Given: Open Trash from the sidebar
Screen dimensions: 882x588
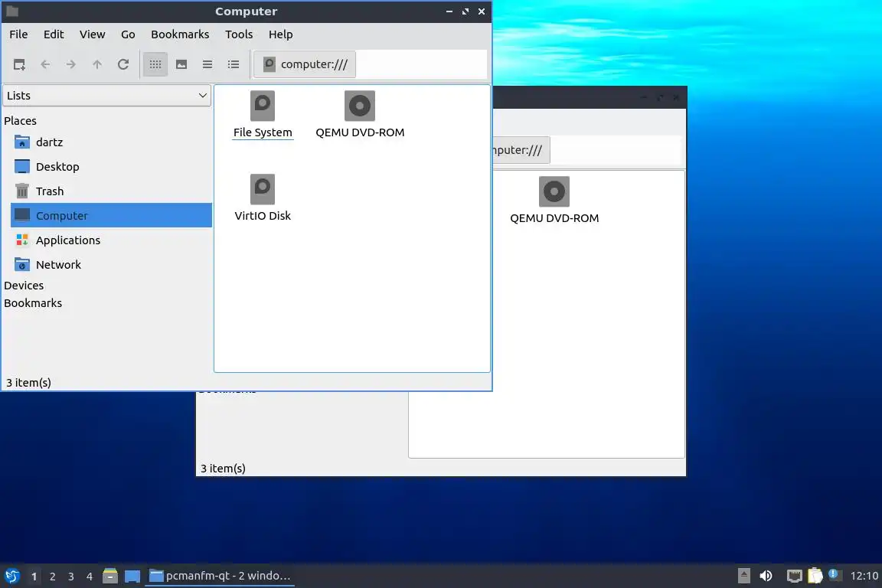Looking at the screenshot, I should point(111,191).
